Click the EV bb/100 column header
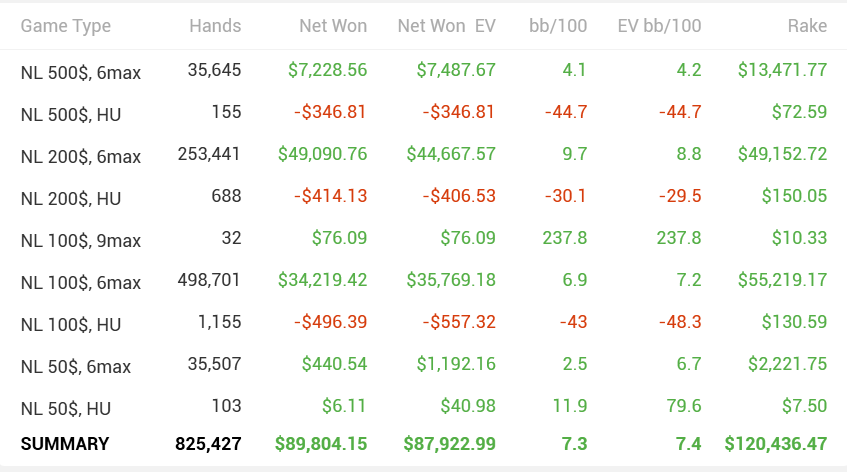847x472 pixels. coord(660,26)
